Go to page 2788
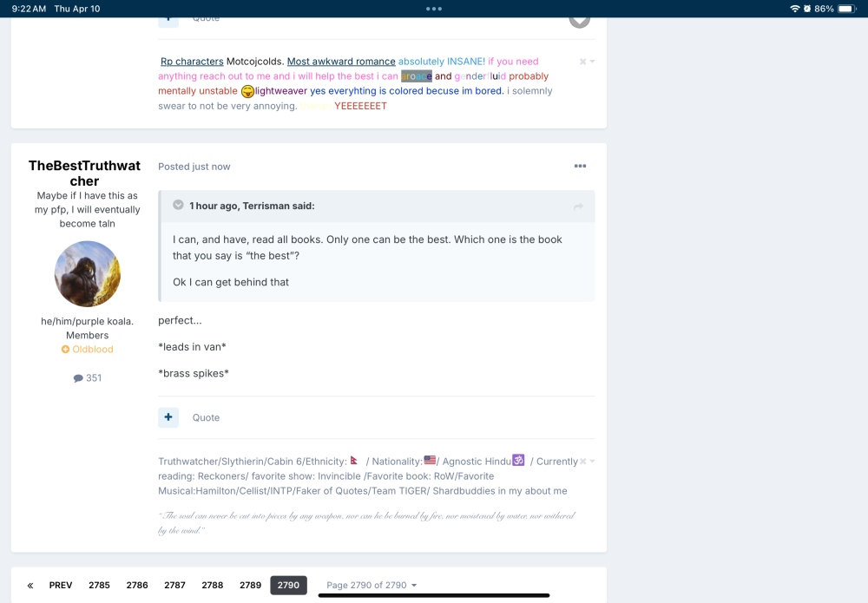 pos(212,586)
